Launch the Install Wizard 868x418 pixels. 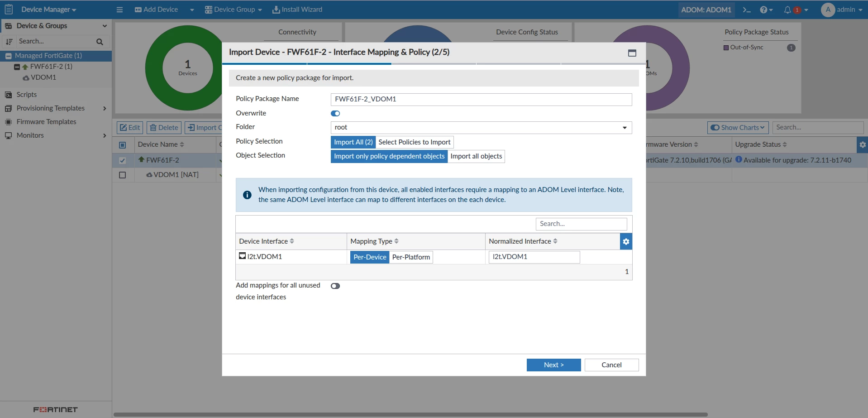point(297,10)
